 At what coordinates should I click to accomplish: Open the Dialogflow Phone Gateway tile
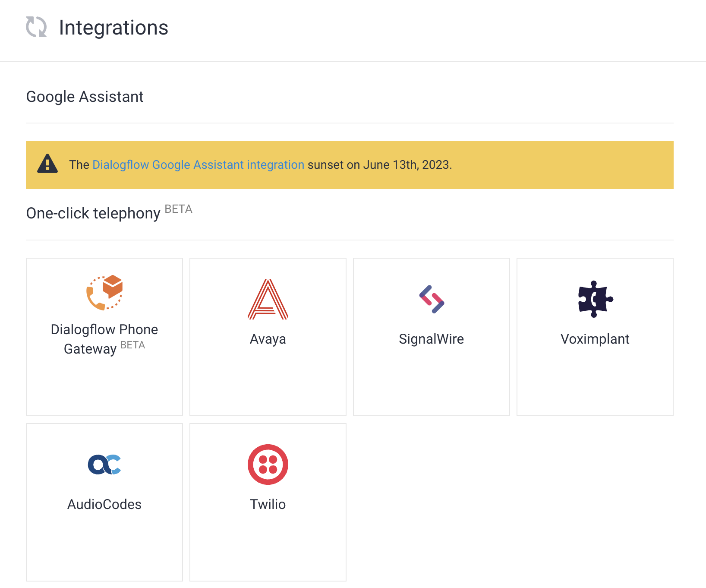pyautogui.click(x=104, y=337)
